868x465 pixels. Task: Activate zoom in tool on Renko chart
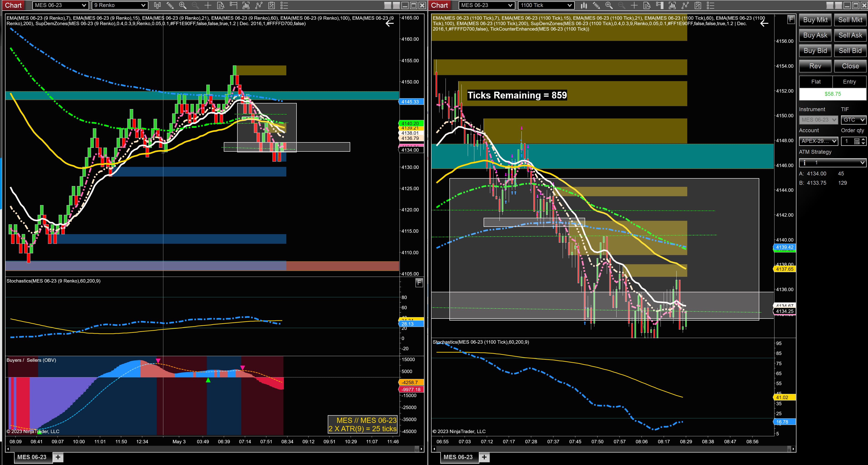pos(183,5)
